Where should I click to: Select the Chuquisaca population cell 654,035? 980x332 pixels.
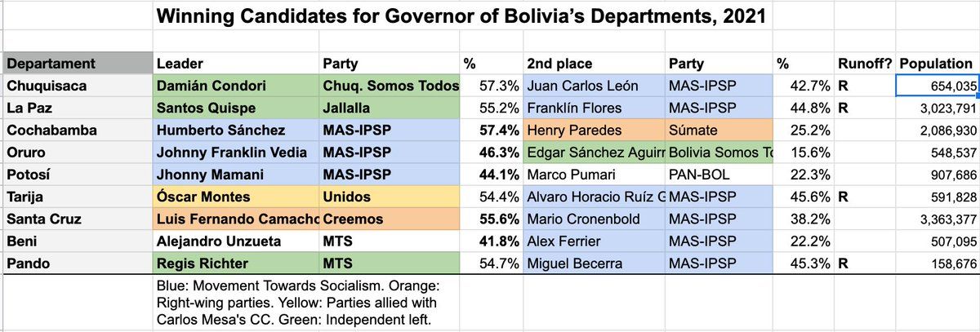pyautogui.click(x=938, y=86)
